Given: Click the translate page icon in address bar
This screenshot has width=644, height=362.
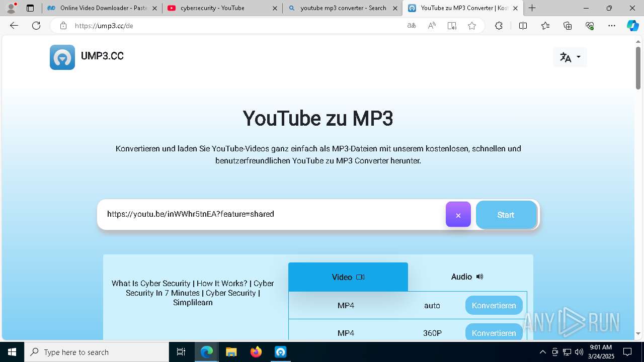Looking at the screenshot, I should point(412,26).
